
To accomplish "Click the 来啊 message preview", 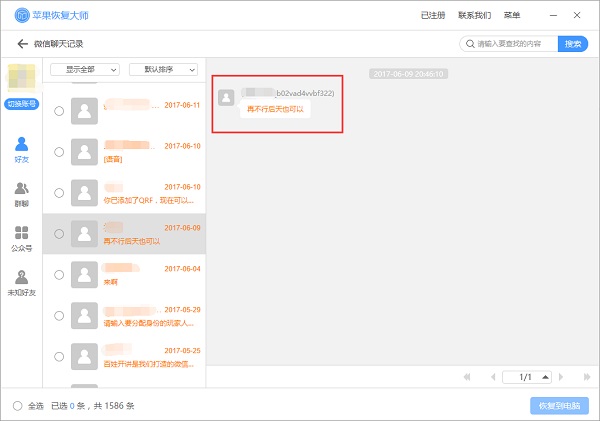I will pyautogui.click(x=111, y=282).
